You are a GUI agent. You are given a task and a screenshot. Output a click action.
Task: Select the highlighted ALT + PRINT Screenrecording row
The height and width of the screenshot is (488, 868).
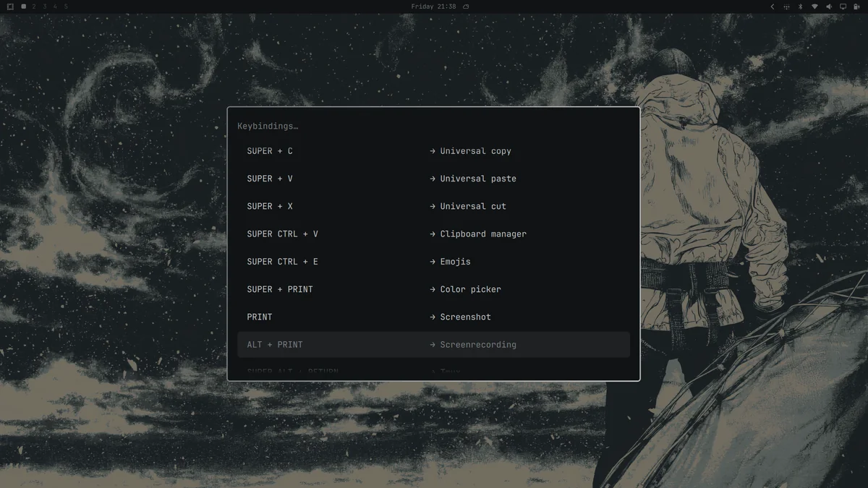pyautogui.click(x=433, y=344)
